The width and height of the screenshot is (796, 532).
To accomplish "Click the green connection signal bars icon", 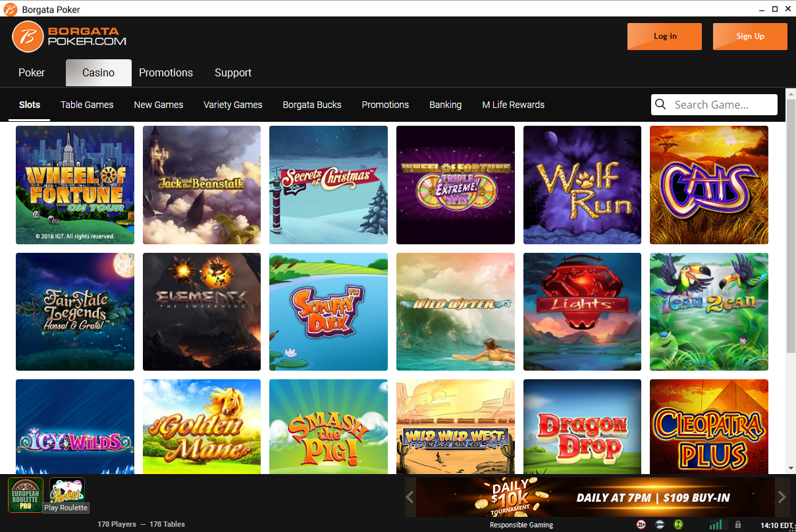I will (715, 525).
